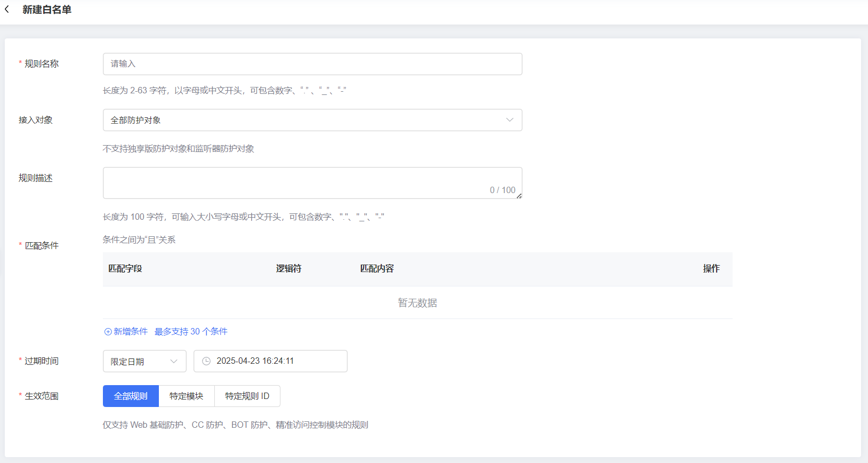
Task: Click the Web 基础防护 scope hint text
Action: pyautogui.click(x=236, y=425)
